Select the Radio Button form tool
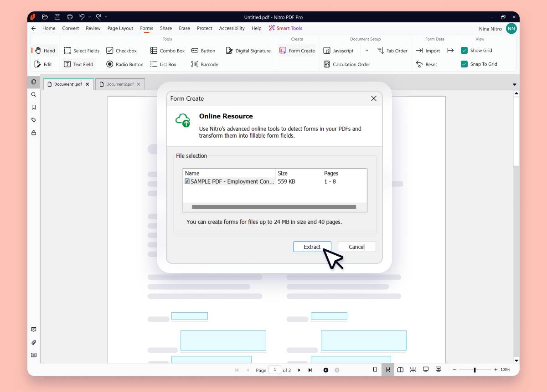 coord(125,64)
